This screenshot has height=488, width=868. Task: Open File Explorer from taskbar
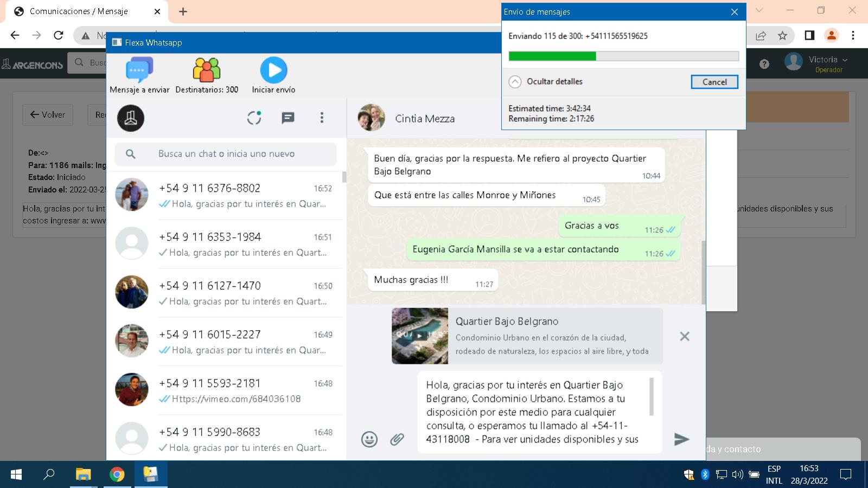click(x=83, y=474)
